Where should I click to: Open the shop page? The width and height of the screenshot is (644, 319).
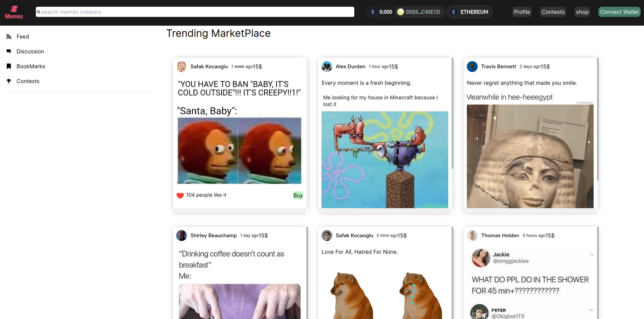pos(582,11)
